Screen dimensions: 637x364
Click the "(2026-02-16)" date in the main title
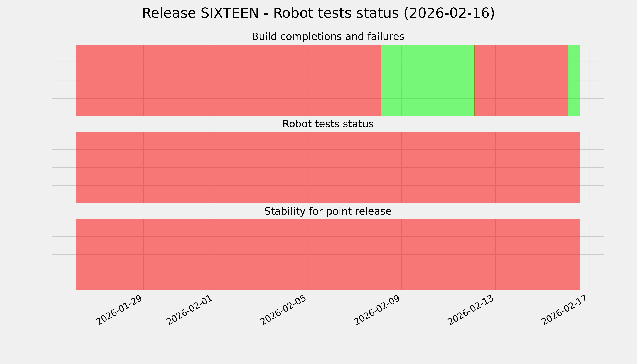click(x=449, y=13)
